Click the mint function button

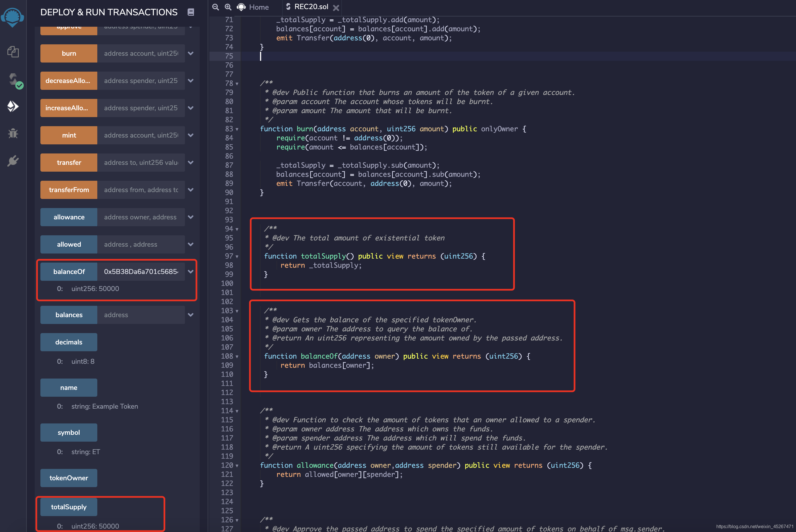69,135
